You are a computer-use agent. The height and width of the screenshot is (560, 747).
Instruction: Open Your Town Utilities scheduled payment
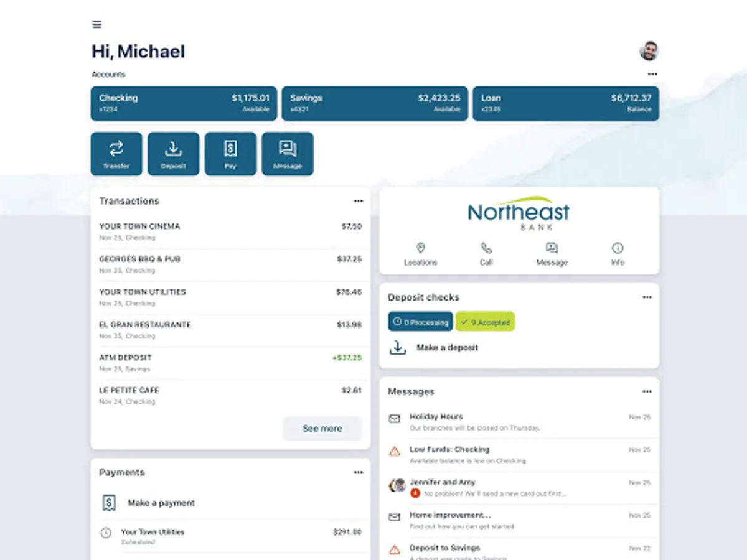click(230, 537)
